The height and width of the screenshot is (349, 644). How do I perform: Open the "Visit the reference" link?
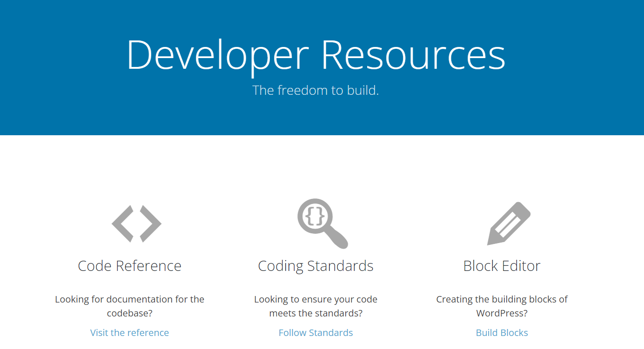click(129, 333)
